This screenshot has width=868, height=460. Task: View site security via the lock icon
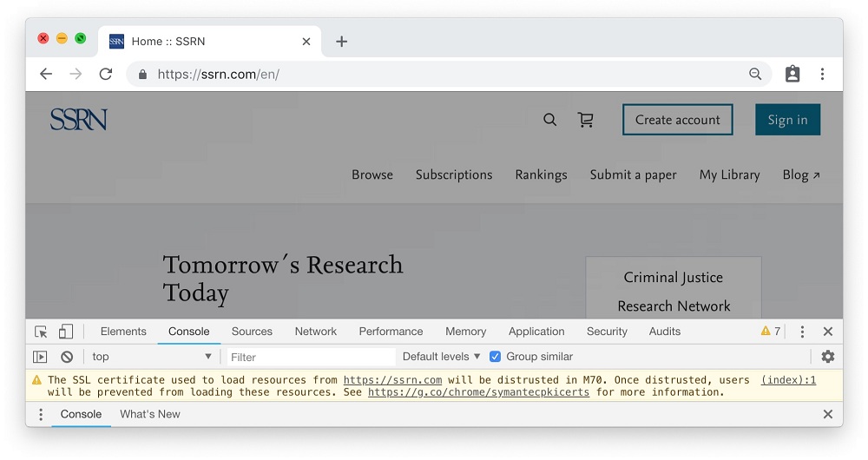pos(143,74)
